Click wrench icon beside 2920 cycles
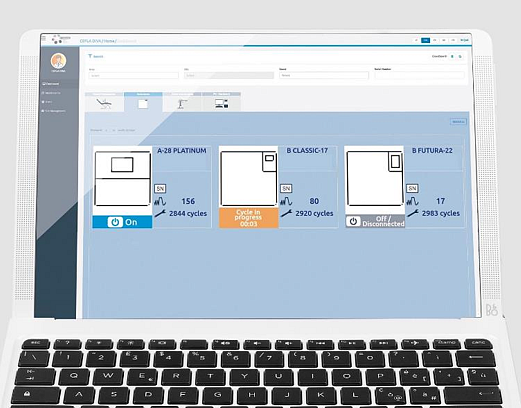This screenshot has width=521, height=408. point(286,213)
